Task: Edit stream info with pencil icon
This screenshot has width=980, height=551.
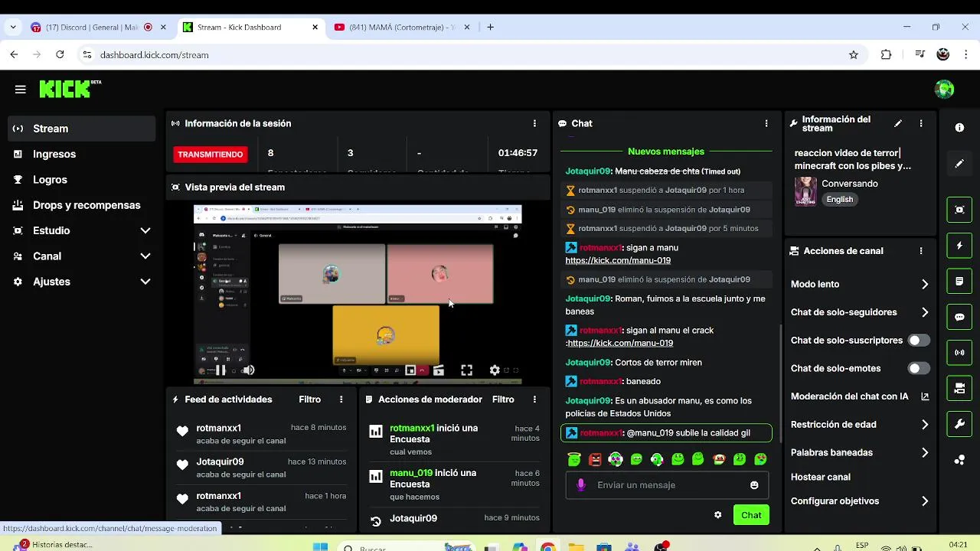Action: click(x=898, y=123)
